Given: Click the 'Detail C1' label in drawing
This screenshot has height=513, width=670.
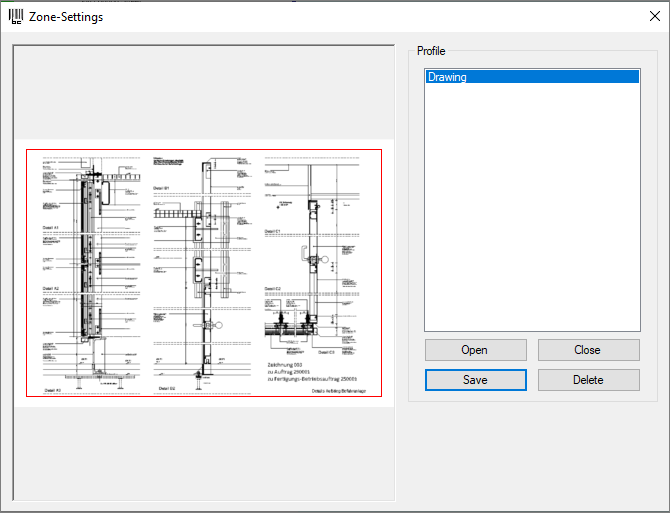Looking at the screenshot, I should (272, 232).
